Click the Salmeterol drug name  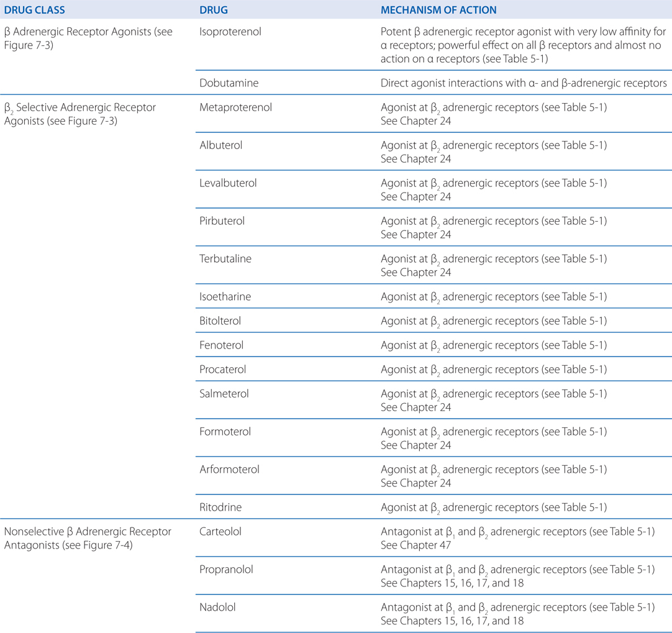(223, 394)
